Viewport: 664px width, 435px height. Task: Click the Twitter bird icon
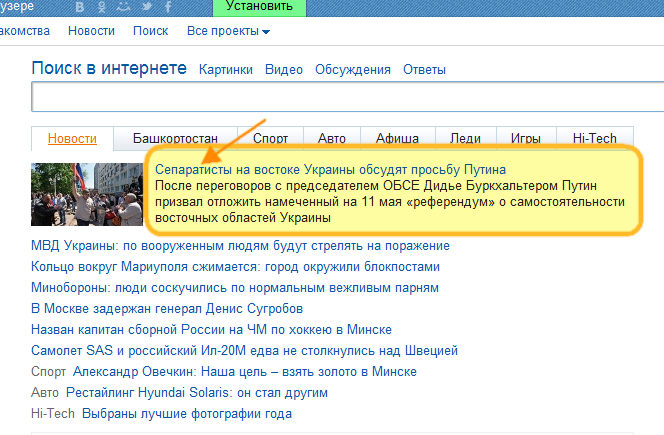pyautogui.click(x=147, y=6)
